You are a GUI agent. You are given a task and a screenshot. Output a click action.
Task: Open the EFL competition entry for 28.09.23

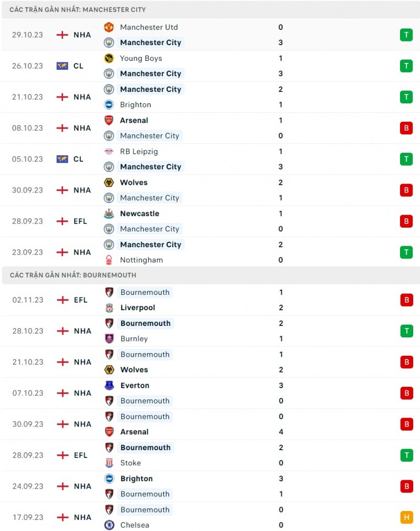pos(79,221)
